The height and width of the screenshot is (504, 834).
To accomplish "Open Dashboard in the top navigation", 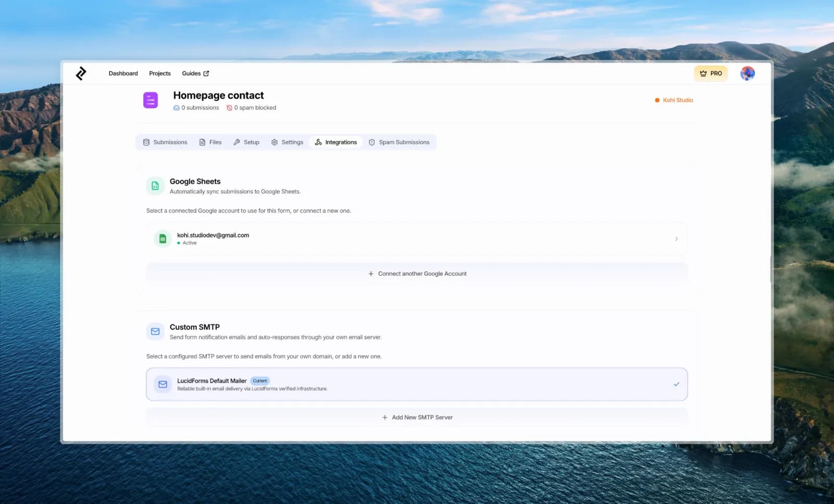I will (x=123, y=73).
